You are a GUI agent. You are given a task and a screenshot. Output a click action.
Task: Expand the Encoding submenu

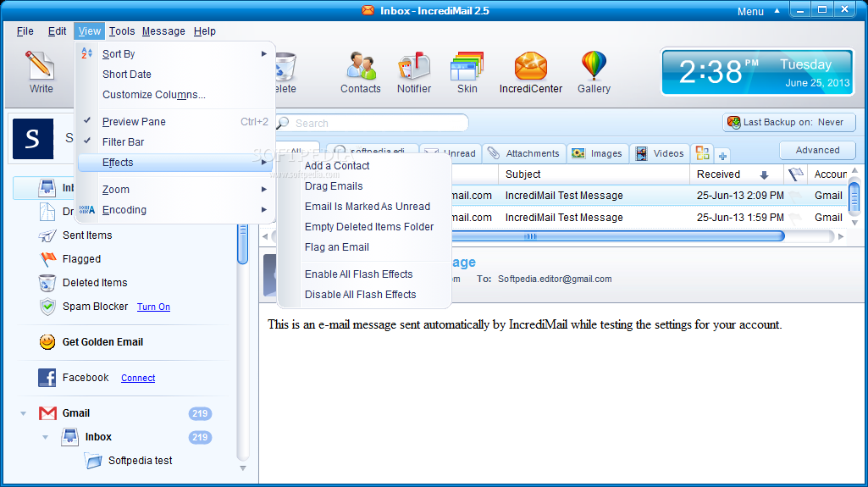pyautogui.click(x=176, y=210)
